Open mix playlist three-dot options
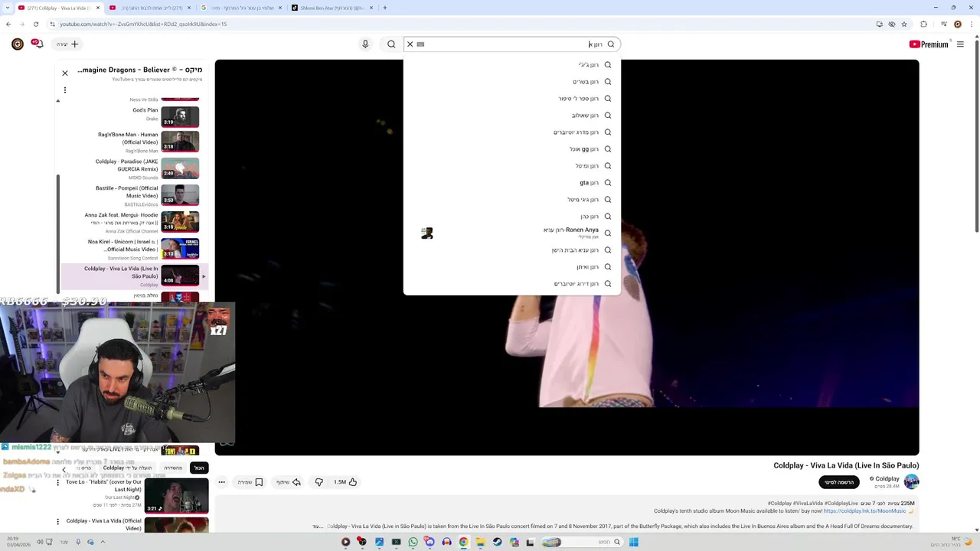Image resolution: width=980 pixels, height=551 pixels. [x=65, y=90]
